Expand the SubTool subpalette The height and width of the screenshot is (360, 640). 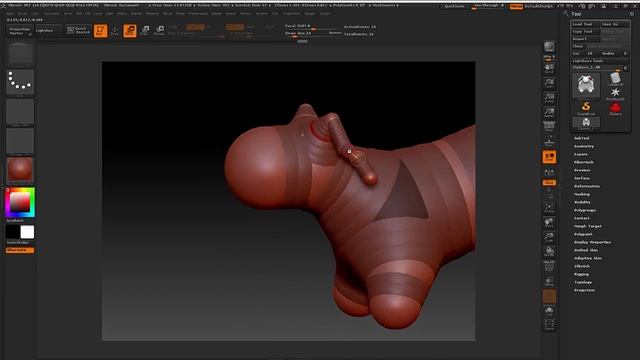[x=582, y=138]
